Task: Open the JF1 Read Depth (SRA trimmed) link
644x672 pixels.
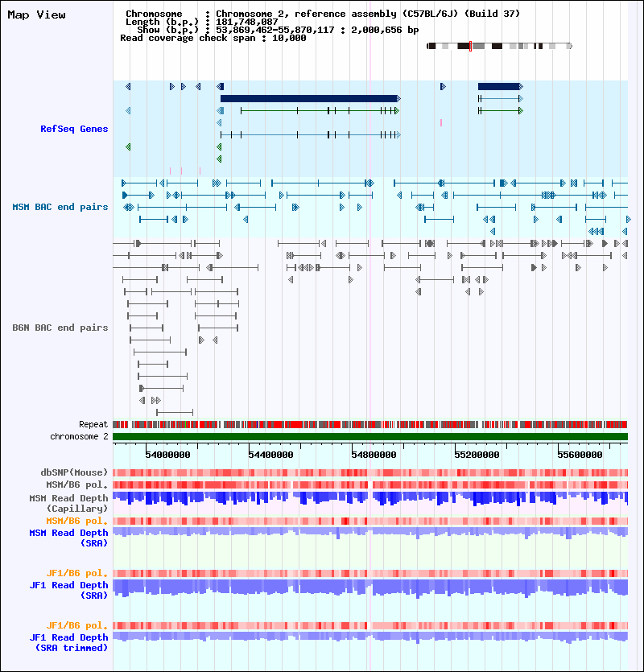Action: pyautogui.click(x=68, y=643)
